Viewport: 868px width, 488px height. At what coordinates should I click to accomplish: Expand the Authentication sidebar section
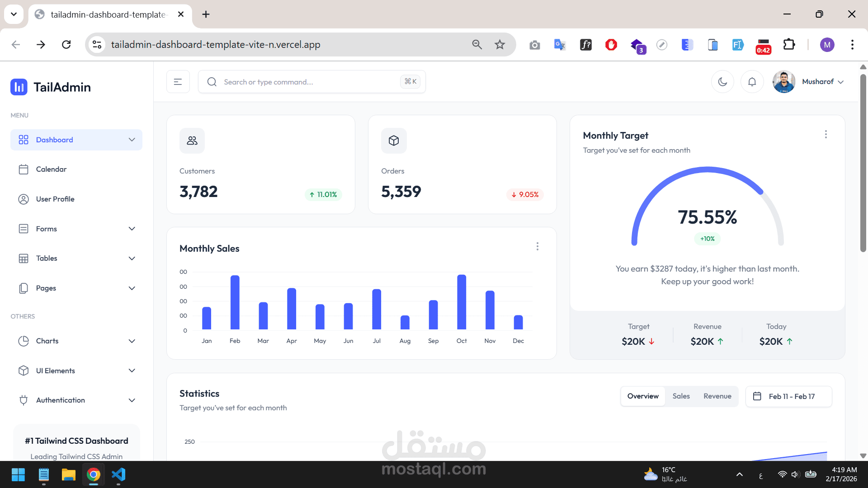pos(60,400)
